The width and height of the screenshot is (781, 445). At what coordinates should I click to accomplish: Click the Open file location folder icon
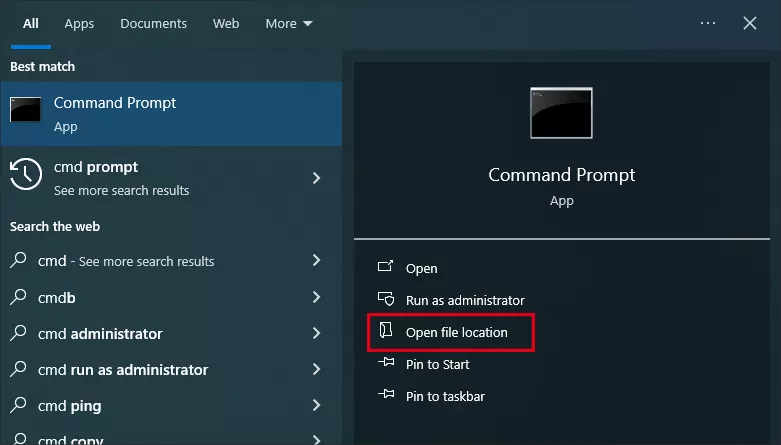(386, 330)
